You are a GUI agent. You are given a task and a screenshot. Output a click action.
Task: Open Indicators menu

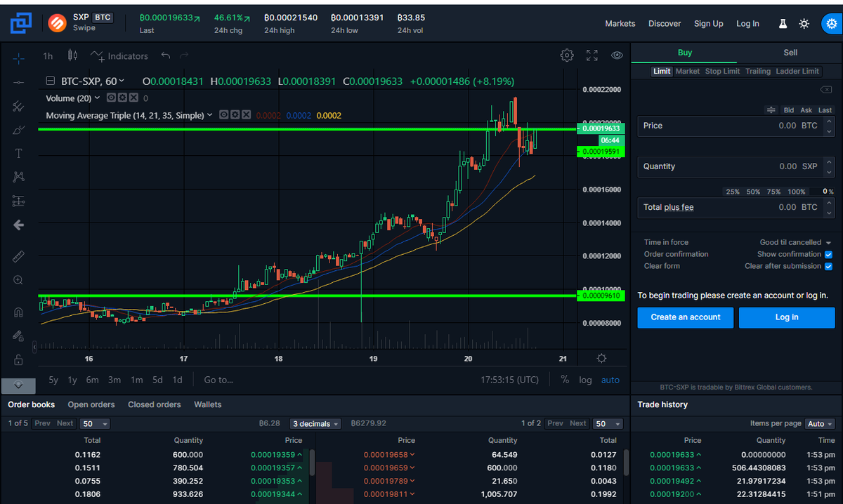click(x=119, y=55)
